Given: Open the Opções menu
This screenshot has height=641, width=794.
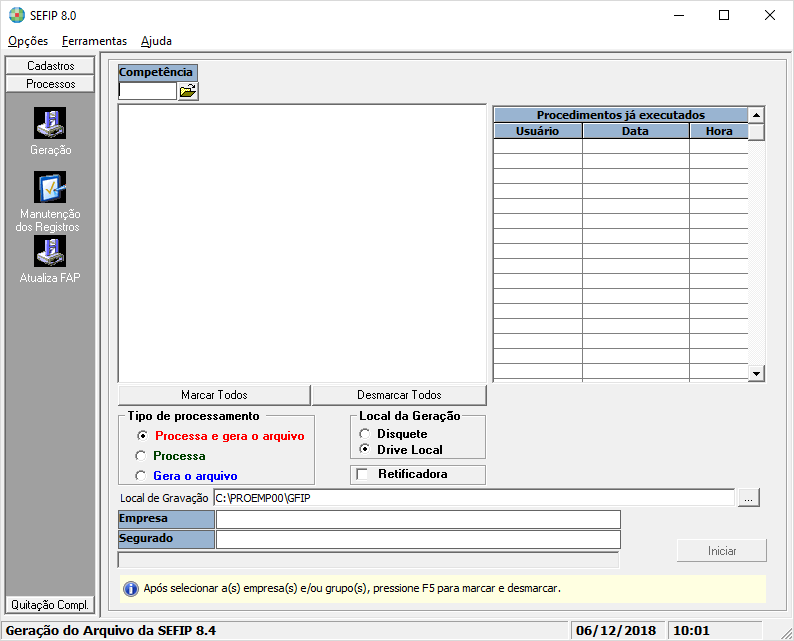Looking at the screenshot, I should tap(28, 41).
